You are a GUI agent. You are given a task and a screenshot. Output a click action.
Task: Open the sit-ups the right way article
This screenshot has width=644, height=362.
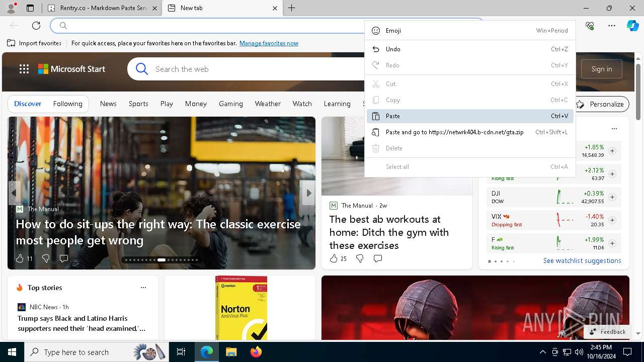[158, 232]
